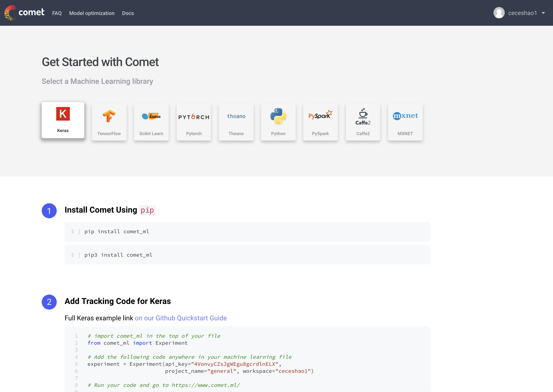553x392 pixels.
Task: Click the "Get Started with Comet" heading
Action: [x=100, y=62]
